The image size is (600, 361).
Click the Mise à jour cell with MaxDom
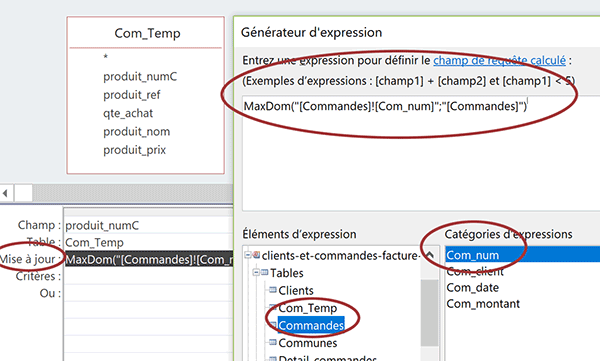[x=149, y=259]
